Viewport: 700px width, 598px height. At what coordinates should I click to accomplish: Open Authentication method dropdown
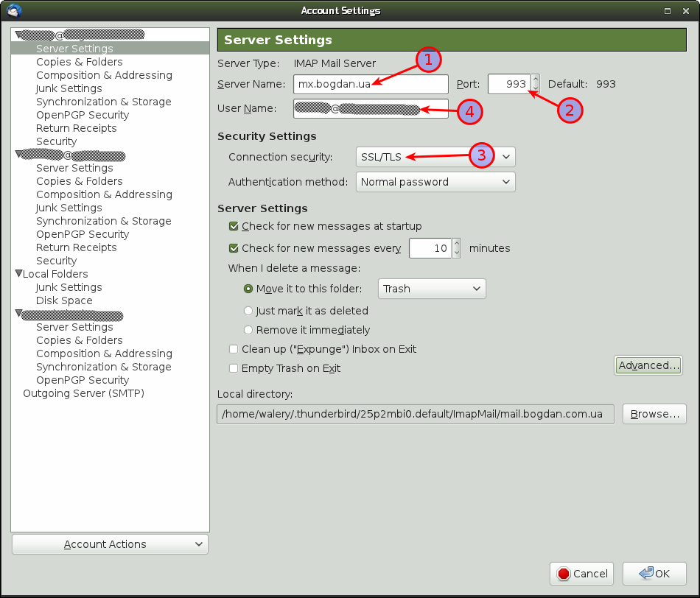pyautogui.click(x=435, y=182)
